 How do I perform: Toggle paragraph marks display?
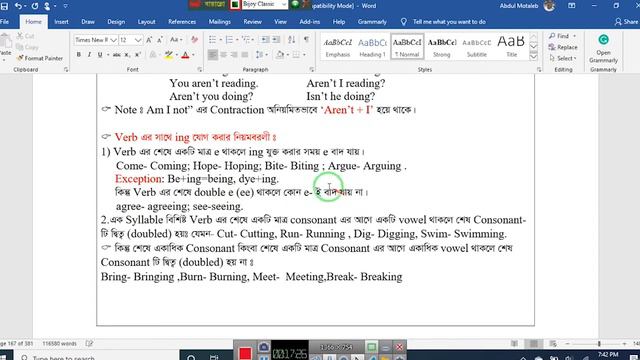click(x=306, y=40)
